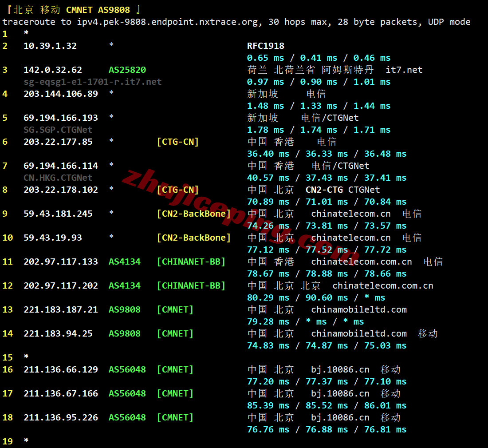This screenshot has height=448, width=488.
Task: Select IP 211.136.66.129 at hop 16
Action: click(x=61, y=369)
